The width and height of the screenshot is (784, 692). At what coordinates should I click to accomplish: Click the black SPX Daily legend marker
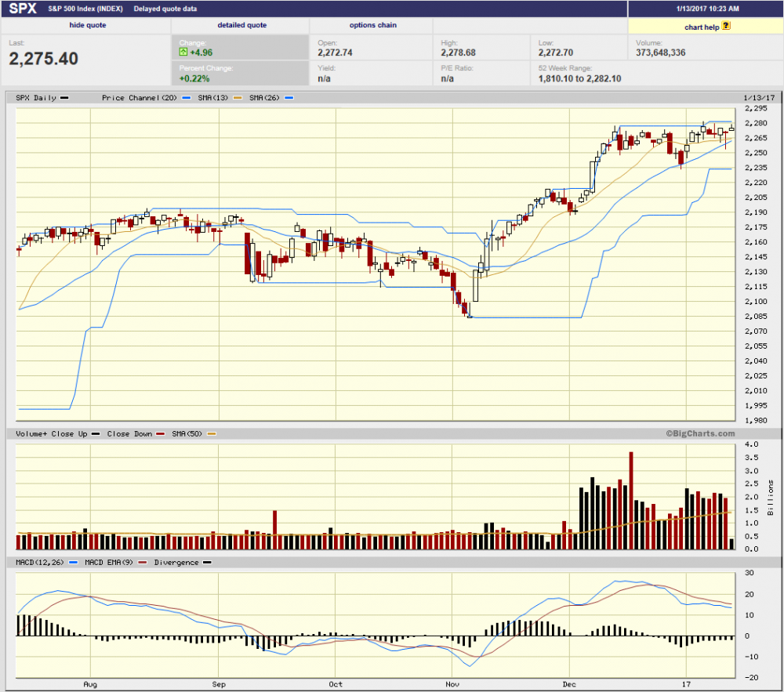click(x=65, y=98)
